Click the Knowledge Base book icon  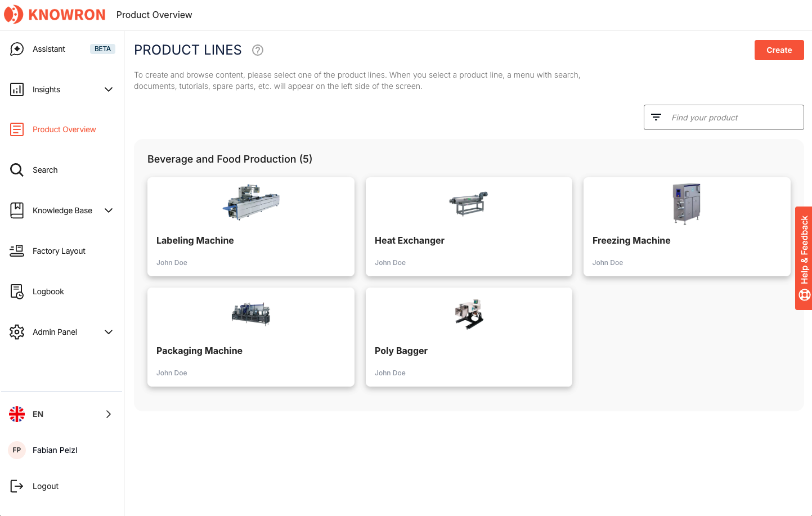pos(17,210)
